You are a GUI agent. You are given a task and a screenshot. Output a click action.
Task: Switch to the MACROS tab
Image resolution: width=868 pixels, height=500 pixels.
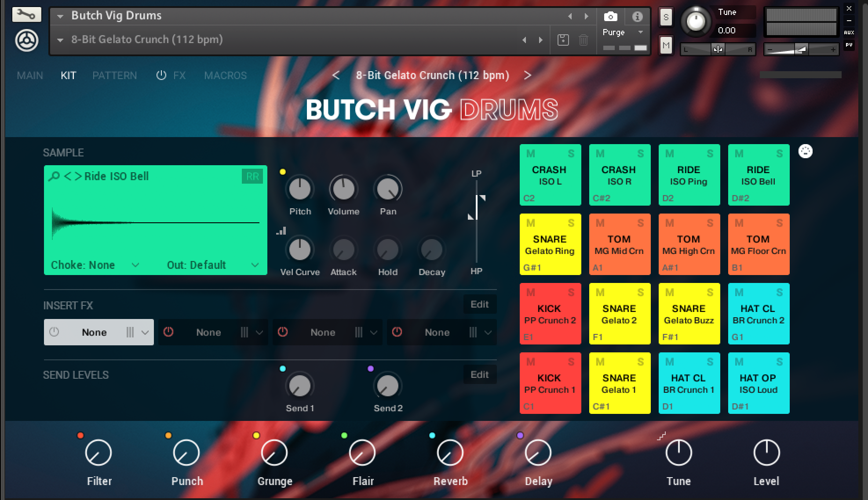(225, 76)
